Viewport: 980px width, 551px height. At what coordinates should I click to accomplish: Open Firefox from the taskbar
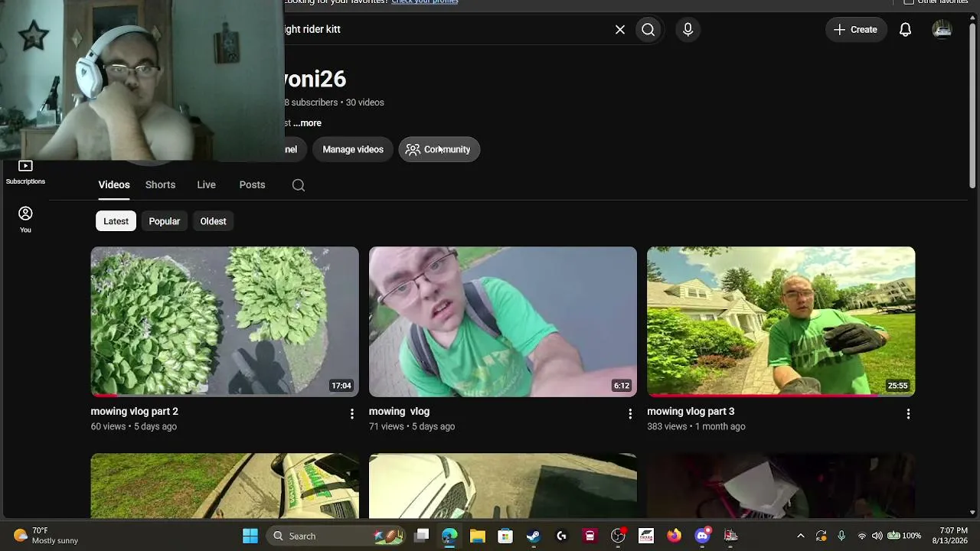674,536
